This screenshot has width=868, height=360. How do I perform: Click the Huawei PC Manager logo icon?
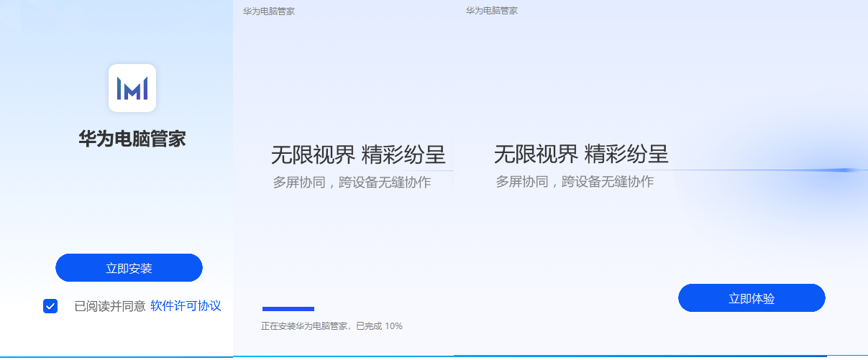[132, 88]
